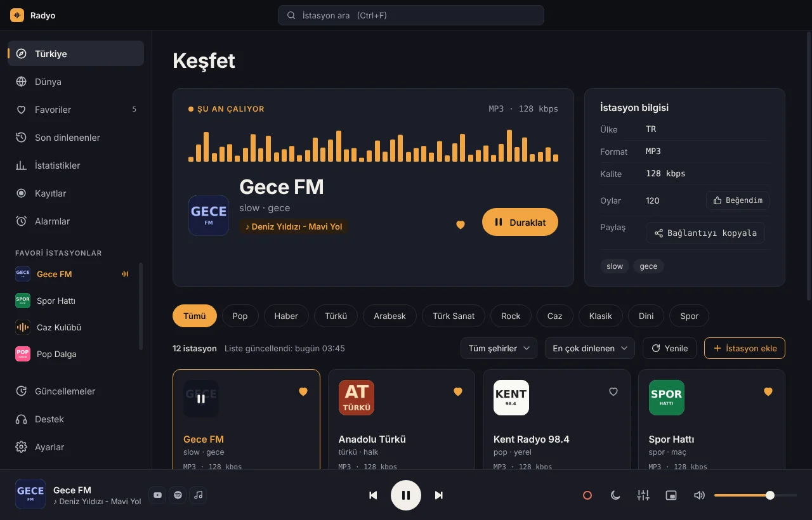Skip to previous station
This screenshot has height=520, width=812.
373,495
